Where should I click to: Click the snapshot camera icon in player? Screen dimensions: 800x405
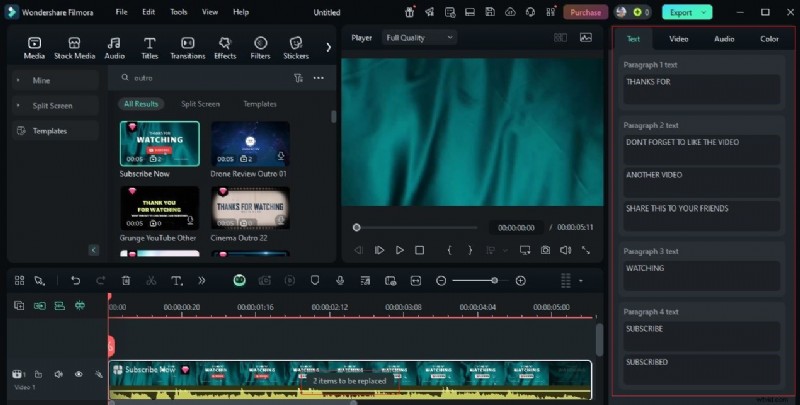(x=545, y=250)
